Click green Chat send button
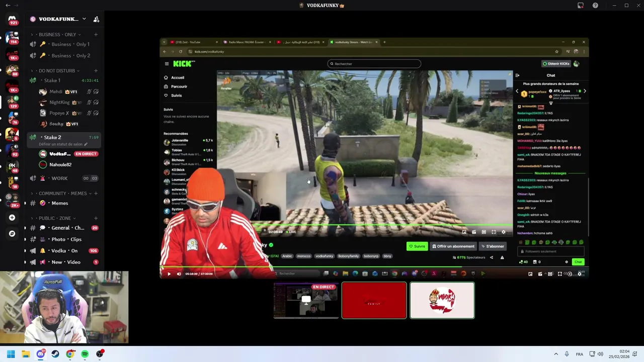Screen dimensions: 644x362 pyautogui.click(x=578, y=262)
